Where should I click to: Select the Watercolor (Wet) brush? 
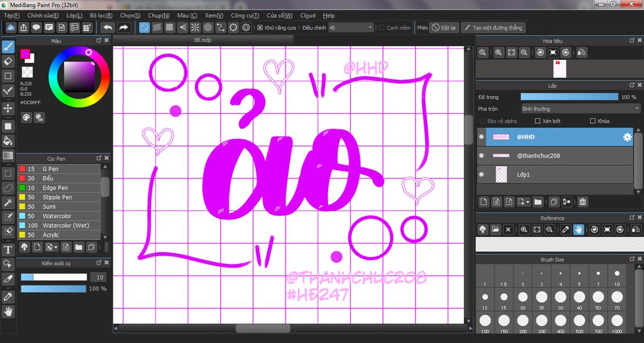(58, 226)
